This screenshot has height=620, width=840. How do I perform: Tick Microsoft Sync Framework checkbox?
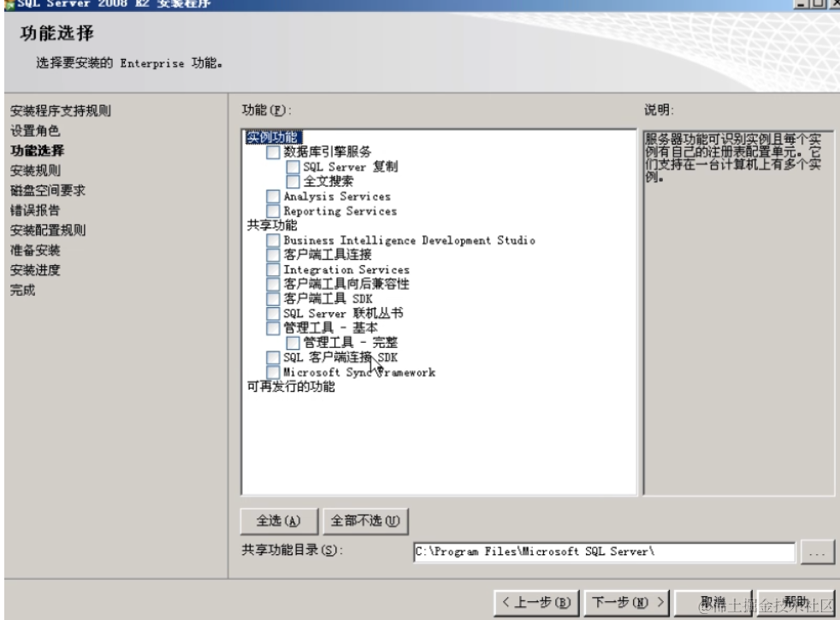pos(273,372)
